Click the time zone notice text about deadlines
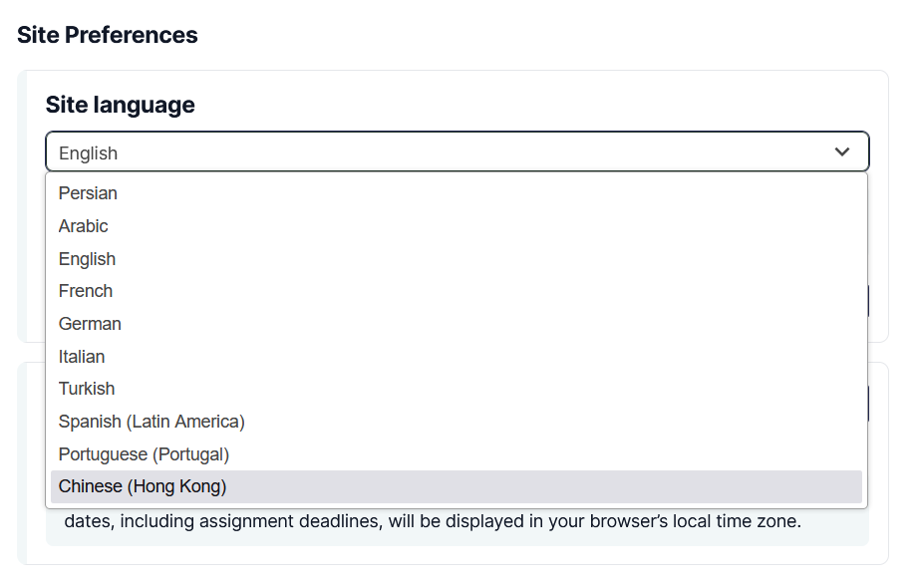The image size is (918, 588). 433,521
